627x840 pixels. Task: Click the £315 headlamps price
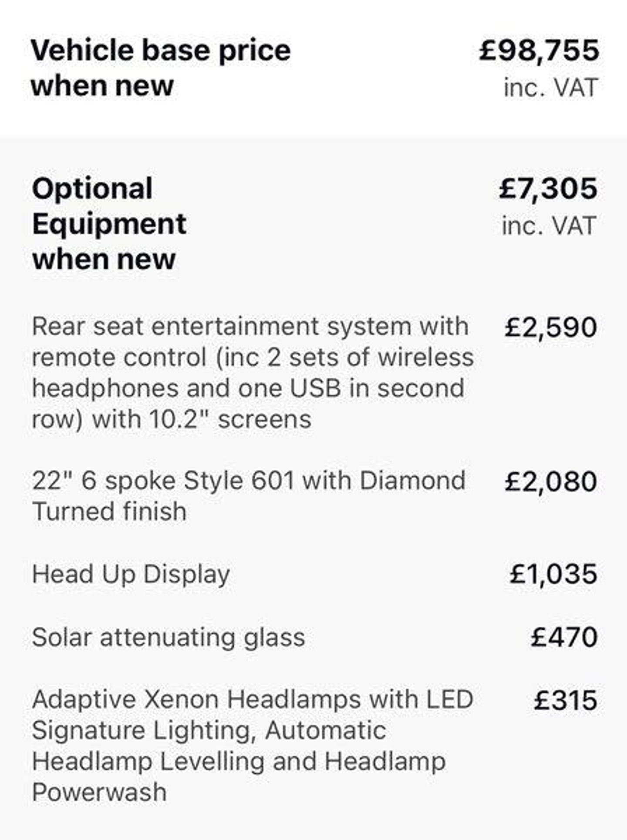click(x=566, y=700)
